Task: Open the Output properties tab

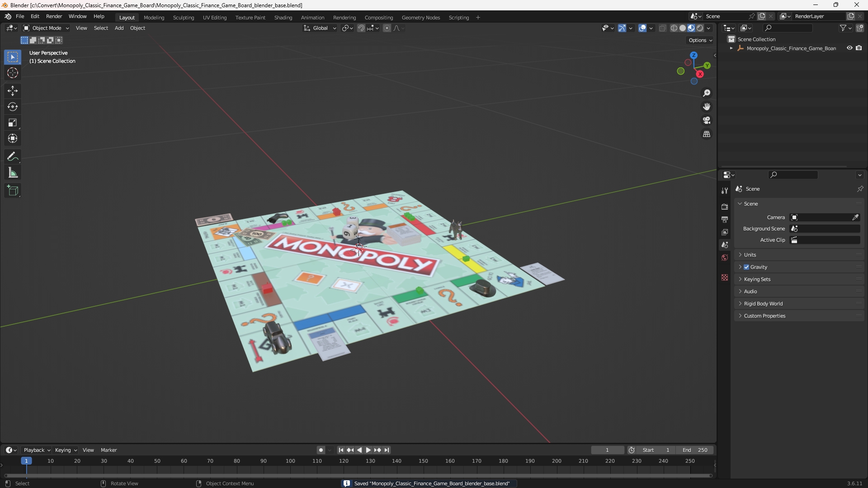Action: 725,219
